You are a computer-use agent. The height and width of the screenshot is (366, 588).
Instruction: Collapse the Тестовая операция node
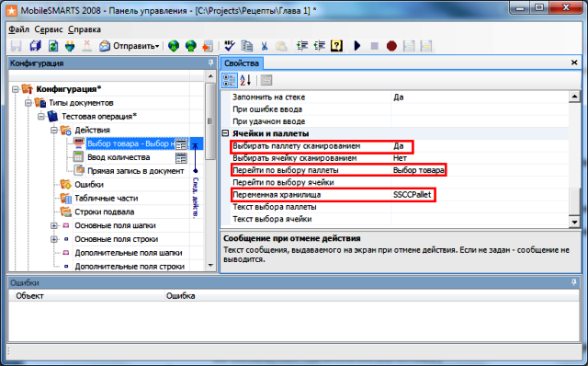[x=41, y=117]
